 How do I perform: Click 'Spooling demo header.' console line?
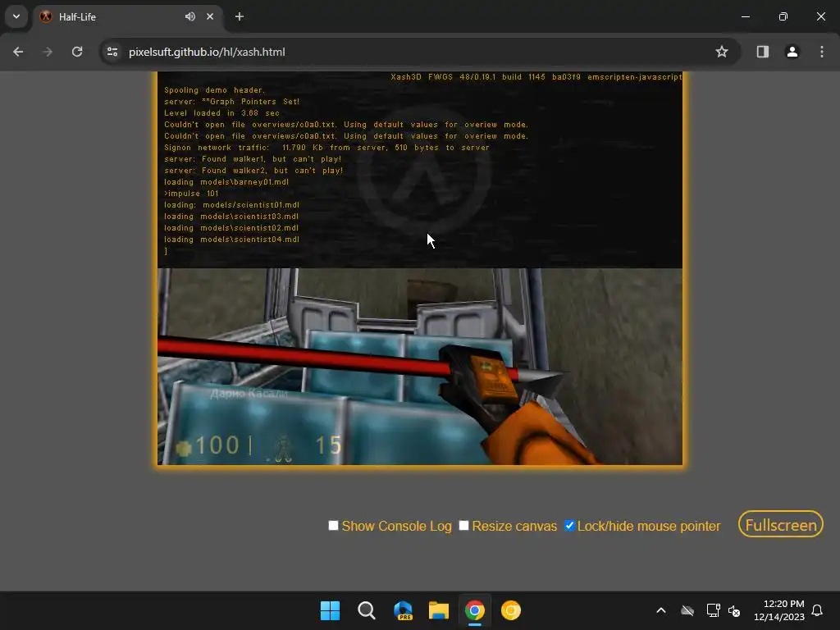point(214,90)
